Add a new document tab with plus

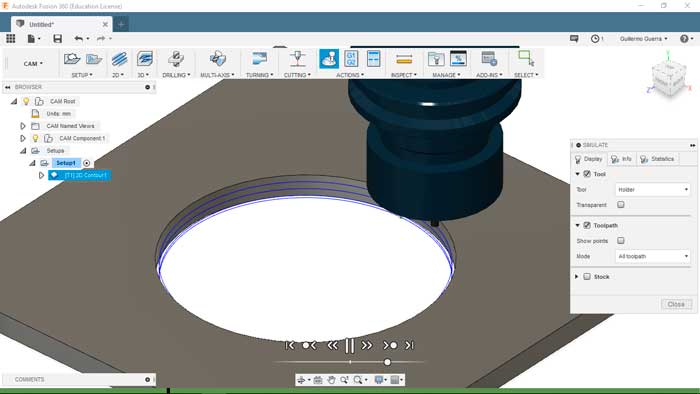[121, 24]
